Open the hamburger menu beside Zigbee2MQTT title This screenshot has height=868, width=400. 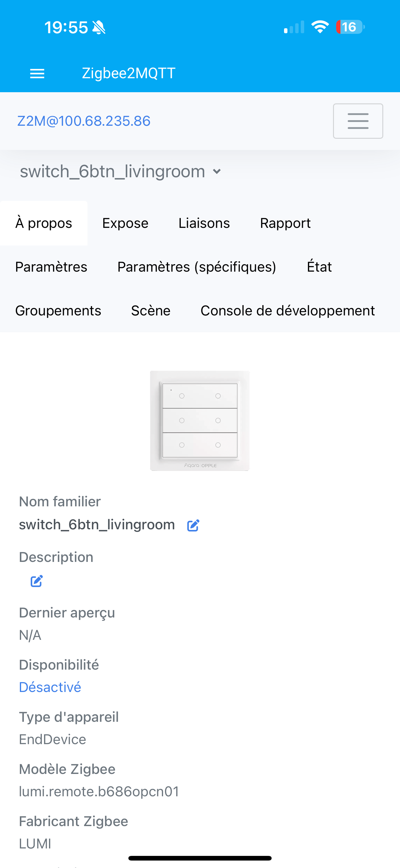pyautogui.click(x=37, y=74)
